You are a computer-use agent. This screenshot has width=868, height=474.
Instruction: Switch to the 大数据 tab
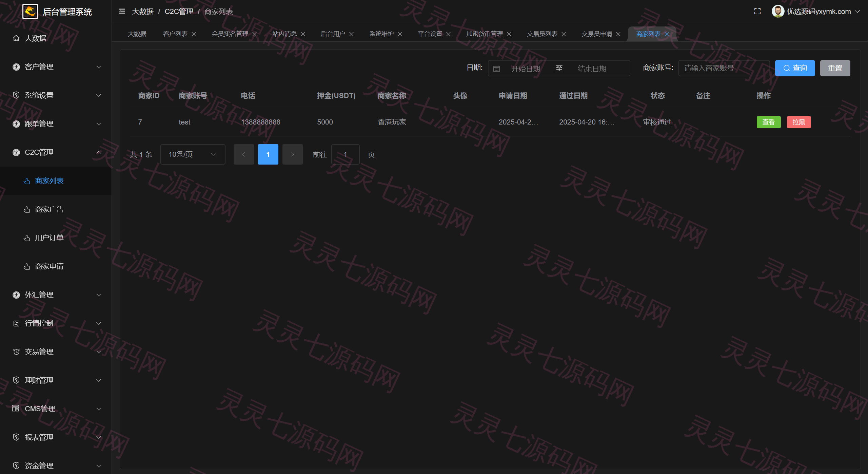click(x=137, y=34)
